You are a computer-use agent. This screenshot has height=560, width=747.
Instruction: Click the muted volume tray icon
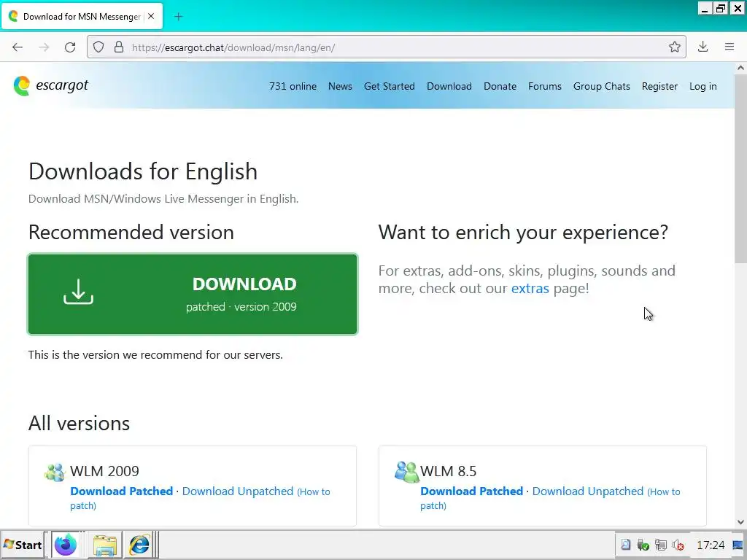click(678, 545)
